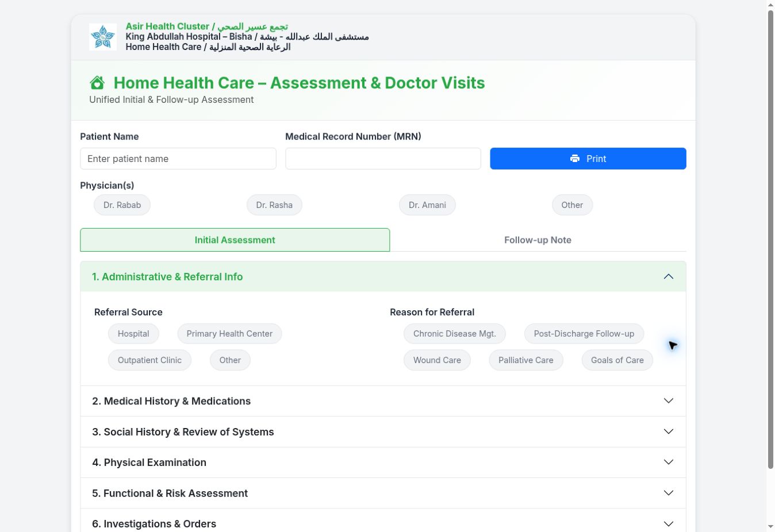Click the 'Referral Source' label
The width and height of the screenshot is (775, 532).
click(128, 312)
